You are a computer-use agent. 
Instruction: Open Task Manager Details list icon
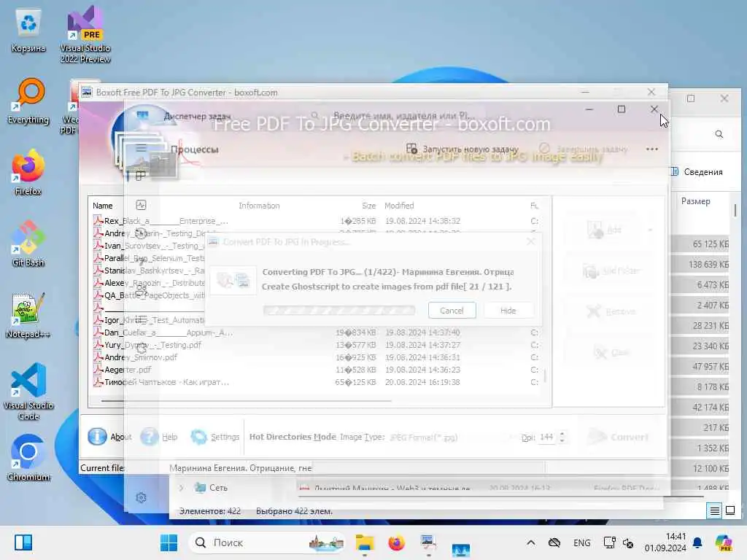point(141,319)
